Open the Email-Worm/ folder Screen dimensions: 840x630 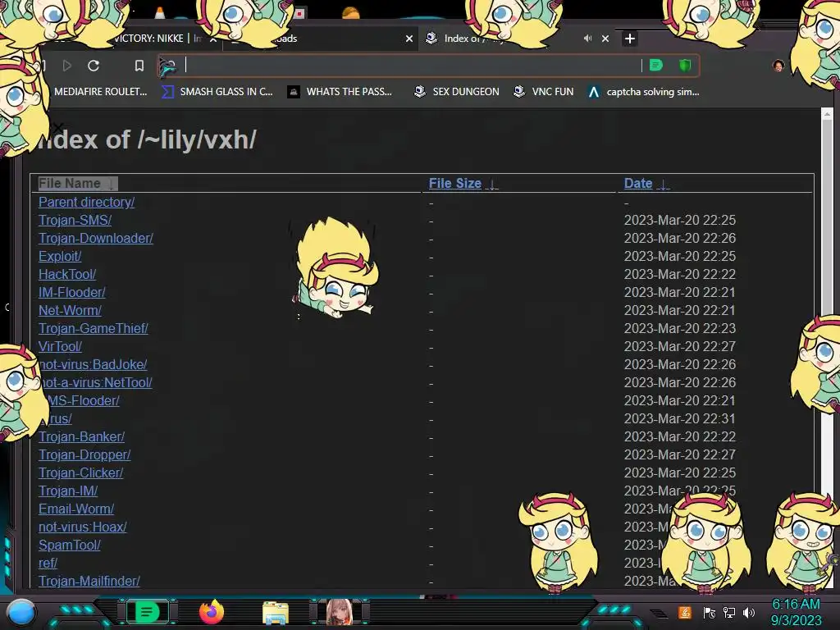tap(76, 509)
